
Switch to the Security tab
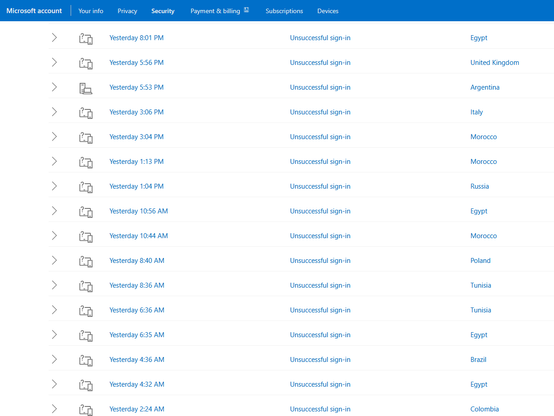click(163, 11)
